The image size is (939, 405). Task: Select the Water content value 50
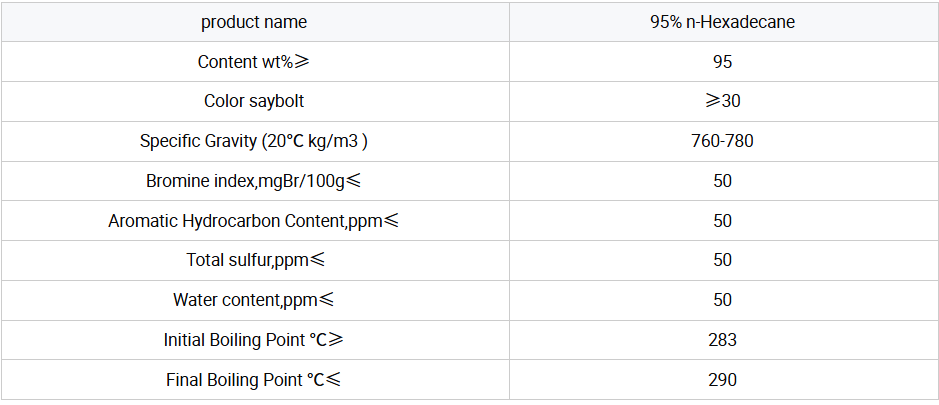tap(722, 300)
